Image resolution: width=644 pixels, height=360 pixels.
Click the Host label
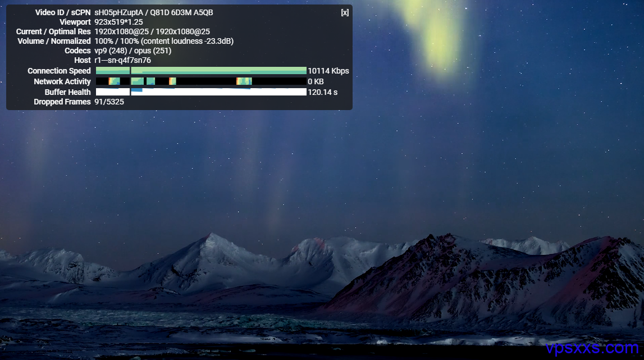click(83, 60)
